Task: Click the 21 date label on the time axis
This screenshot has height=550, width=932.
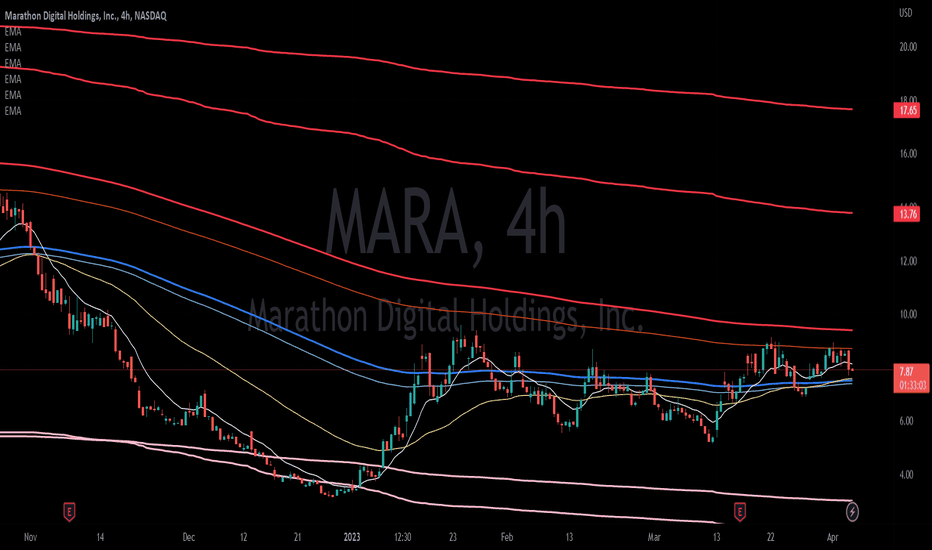Action: pos(297,537)
